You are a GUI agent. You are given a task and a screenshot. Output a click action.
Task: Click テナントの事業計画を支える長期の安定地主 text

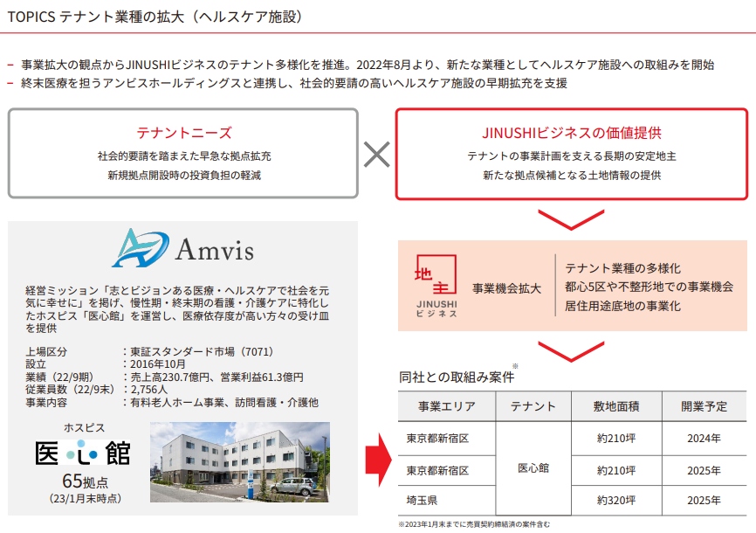pos(572,156)
